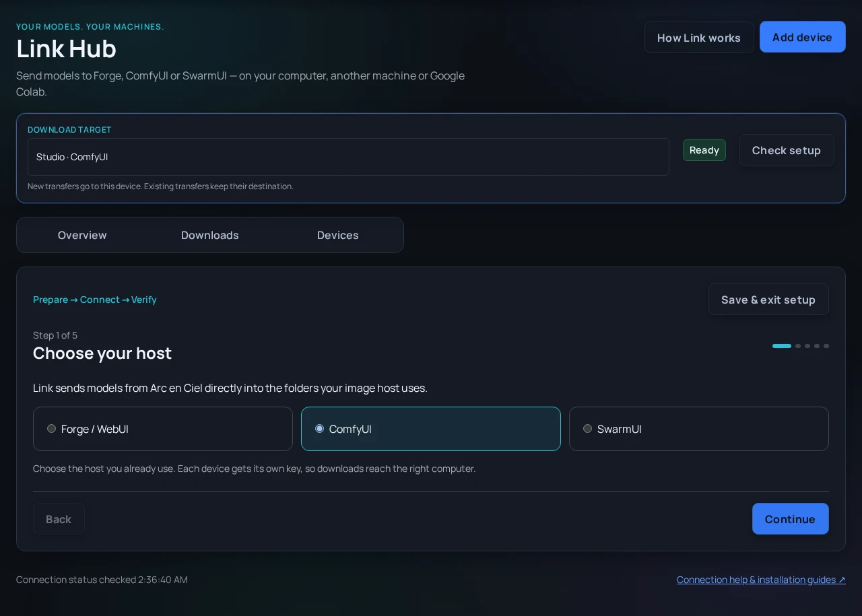
Task: Click the Add device button
Action: tap(802, 37)
